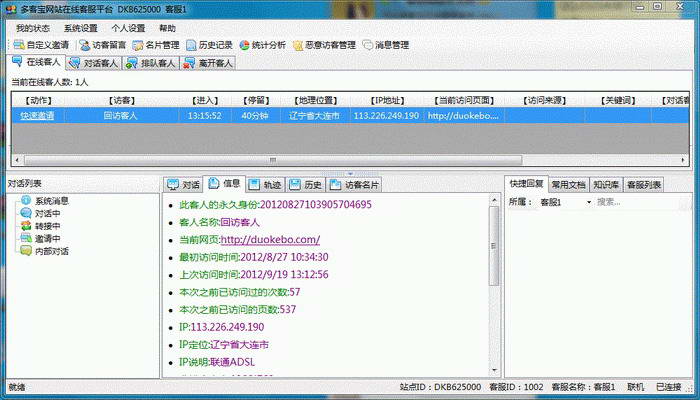Click the application title bar icon
Screen dimensions: 700x400
coord(11,9)
